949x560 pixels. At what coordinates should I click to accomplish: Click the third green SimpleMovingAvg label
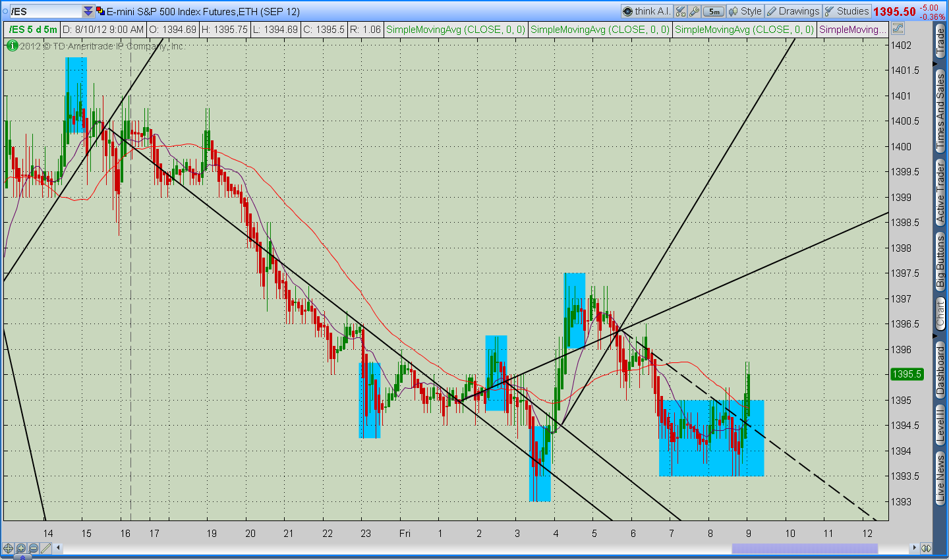click(x=744, y=30)
